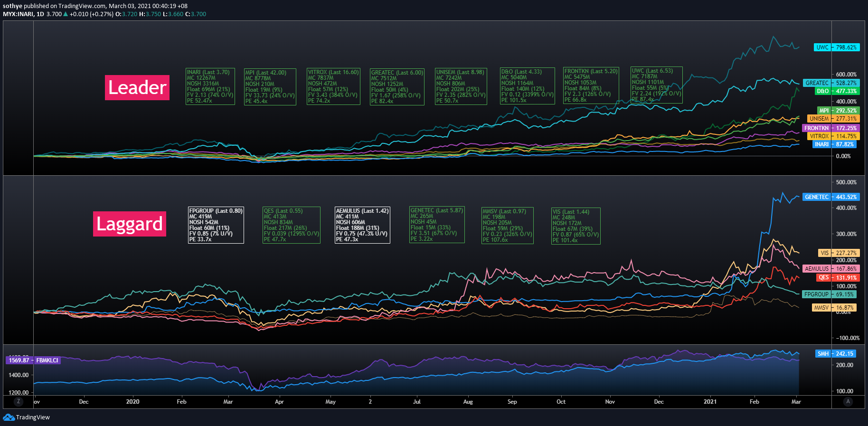Image resolution: width=868 pixels, height=426 pixels.
Task: Click the 500.00% tick on laggard price scale
Action: point(846,182)
